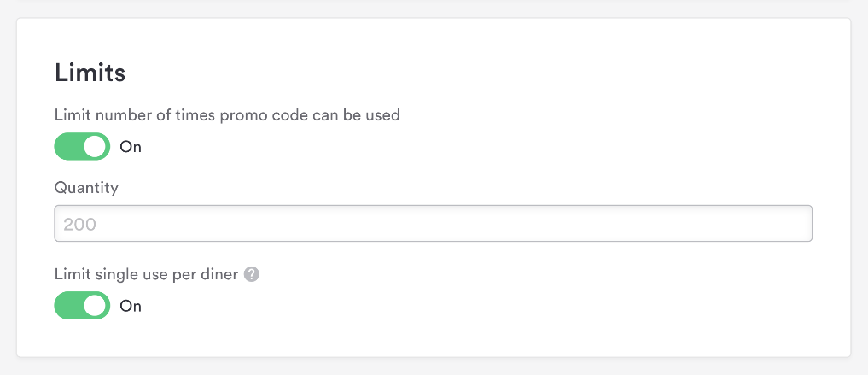Click into the Quantity input field
Image resolution: width=868 pixels, height=375 pixels.
[433, 225]
